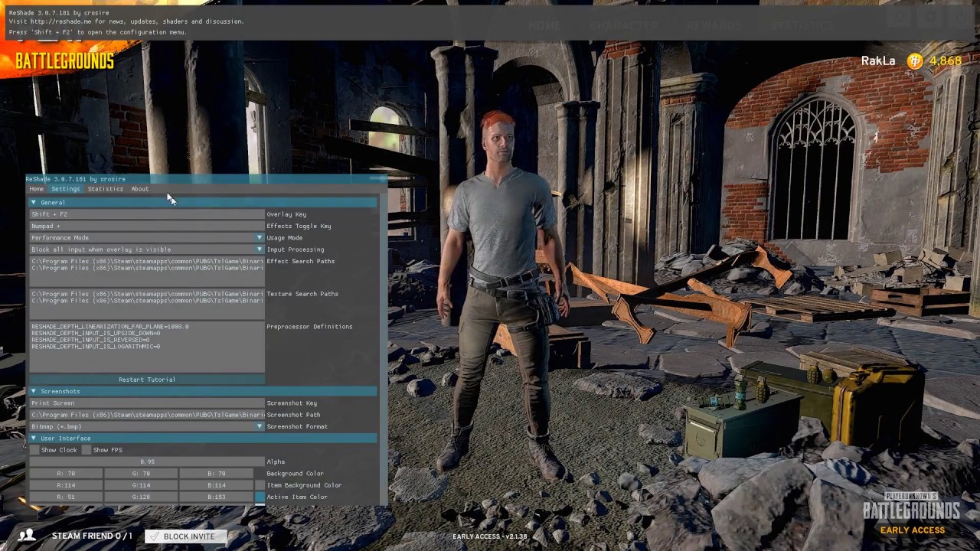Viewport: 980px width, 551px height.
Task: Click the RESHADE_DEPTH_INPUT_IS_REVERSED=0 line
Action: click(90, 340)
